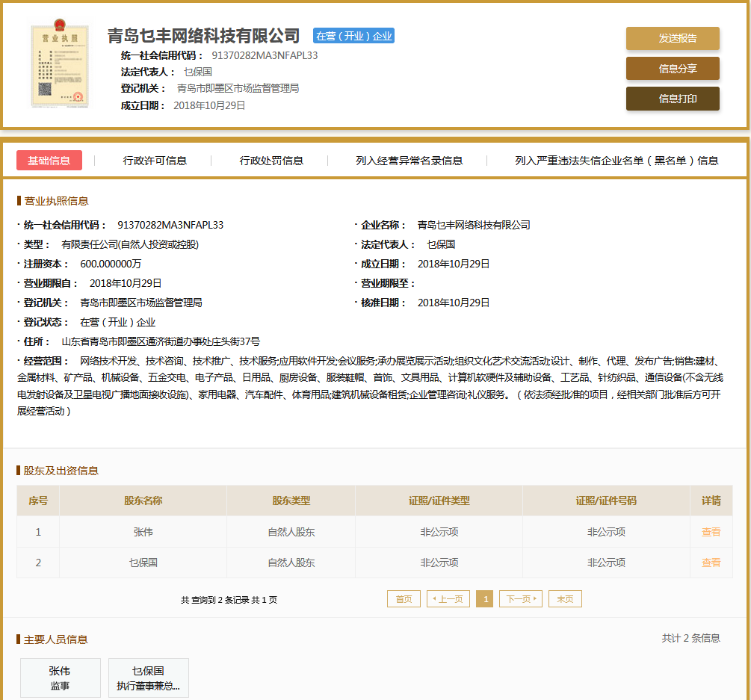
Task: Click 查看 link for shareholder 乜保国
Action: 711,563
